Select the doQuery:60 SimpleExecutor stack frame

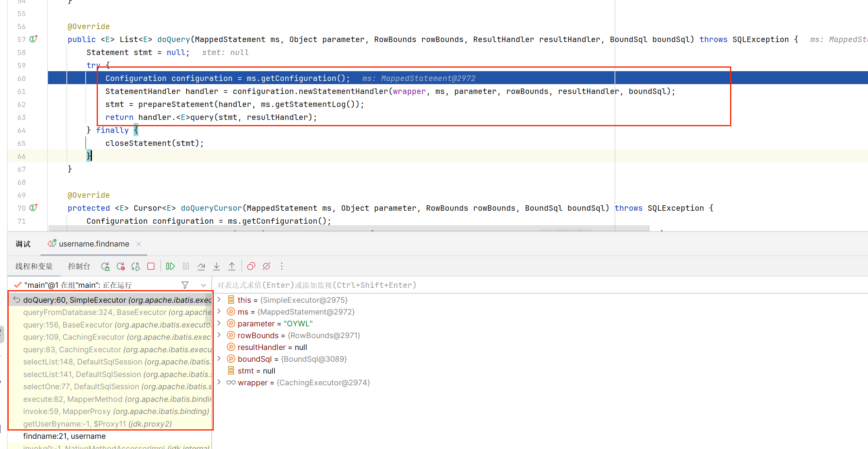114,300
